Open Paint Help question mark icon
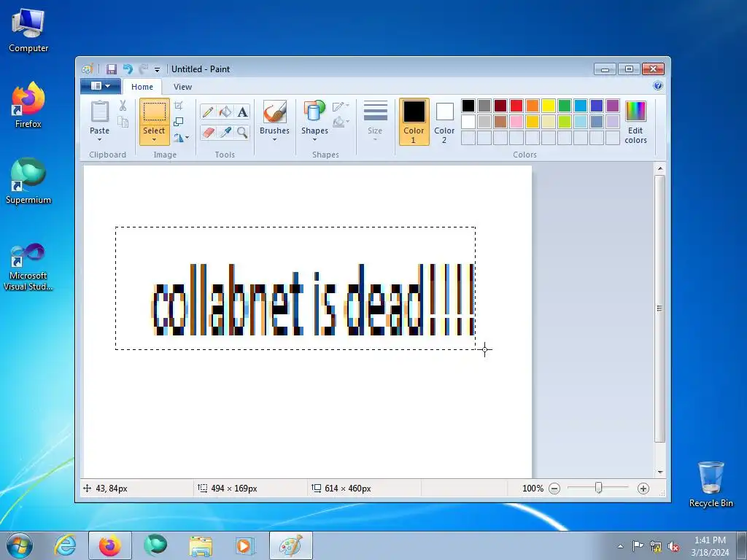This screenshot has height=560, width=747. (x=658, y=86)
